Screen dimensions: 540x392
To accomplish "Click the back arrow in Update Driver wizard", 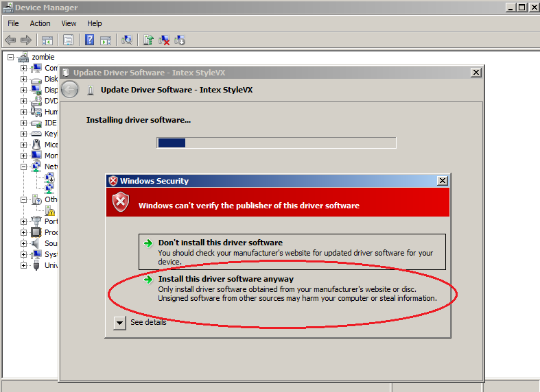I will pyautogui.click(x=69, y=90).
